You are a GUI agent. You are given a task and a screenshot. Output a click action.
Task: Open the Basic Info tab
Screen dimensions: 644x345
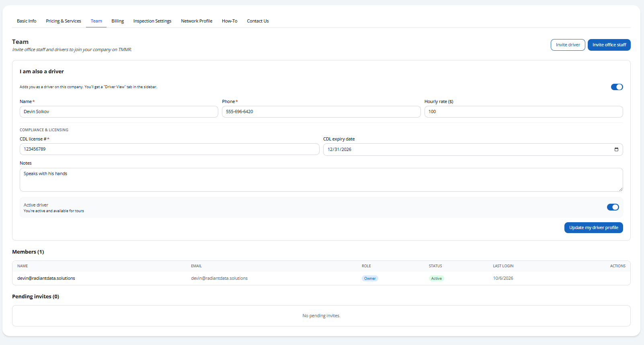27,21
